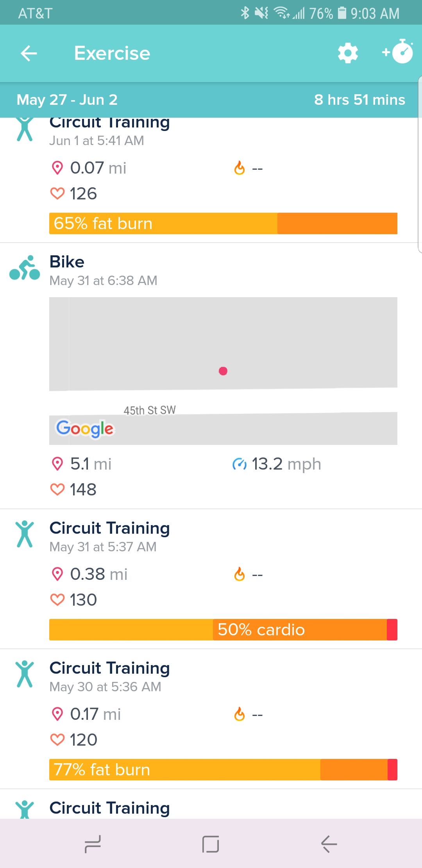Tap the back arrow in Exercise header
The image size is (422, 868).
(29, 53)
